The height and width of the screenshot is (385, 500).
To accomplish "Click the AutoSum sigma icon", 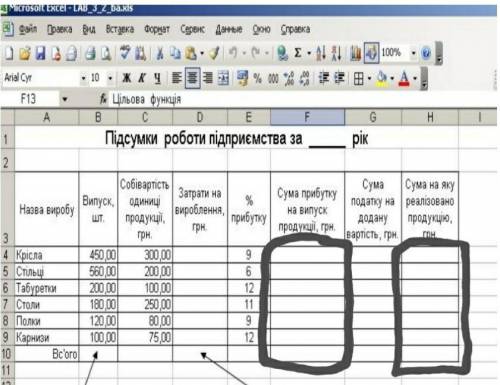I will click(x=298, y=53).
